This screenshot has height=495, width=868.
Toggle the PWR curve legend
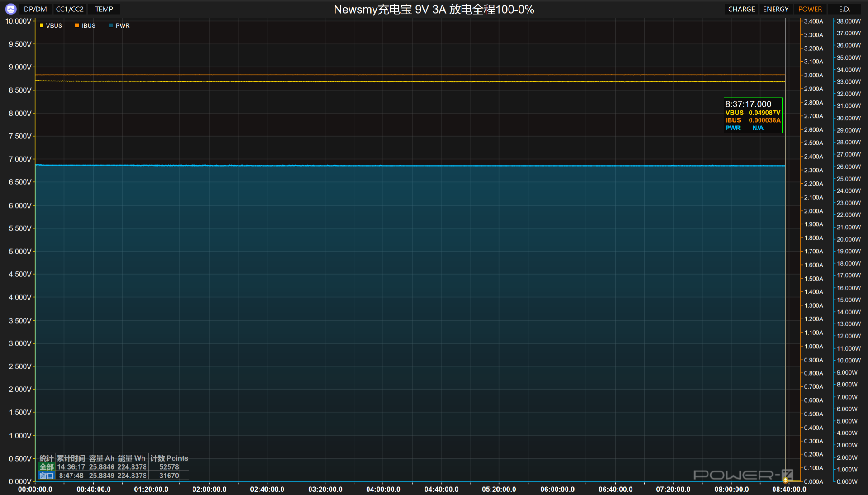tap(119, 25)
